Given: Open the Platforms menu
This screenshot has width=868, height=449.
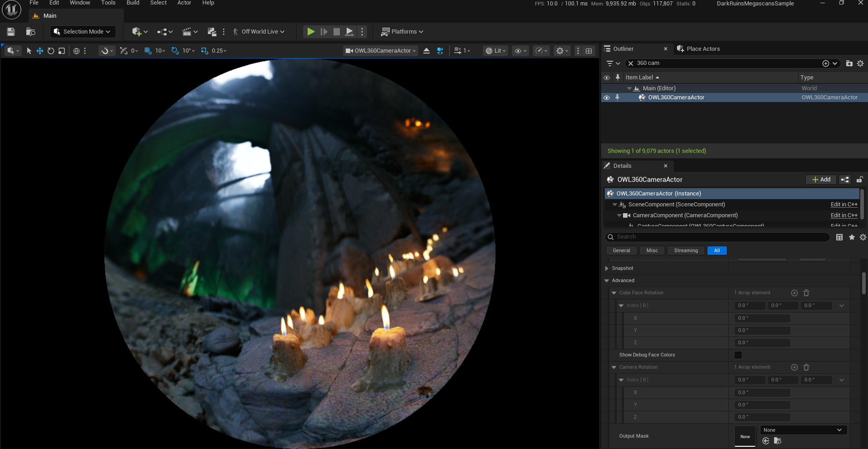Looking at the screenshot, I should pyautogui.click(x=402, y=32).
